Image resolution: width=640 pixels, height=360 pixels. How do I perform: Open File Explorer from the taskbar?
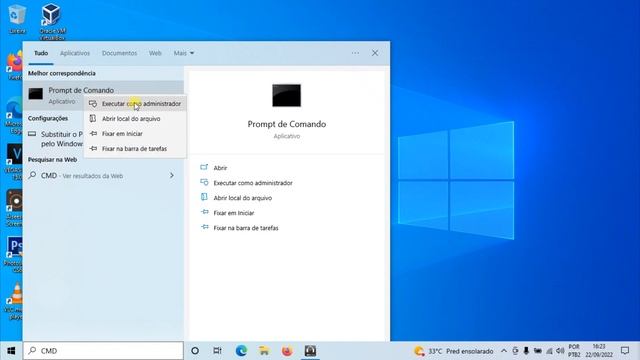[x=264, y=351]
